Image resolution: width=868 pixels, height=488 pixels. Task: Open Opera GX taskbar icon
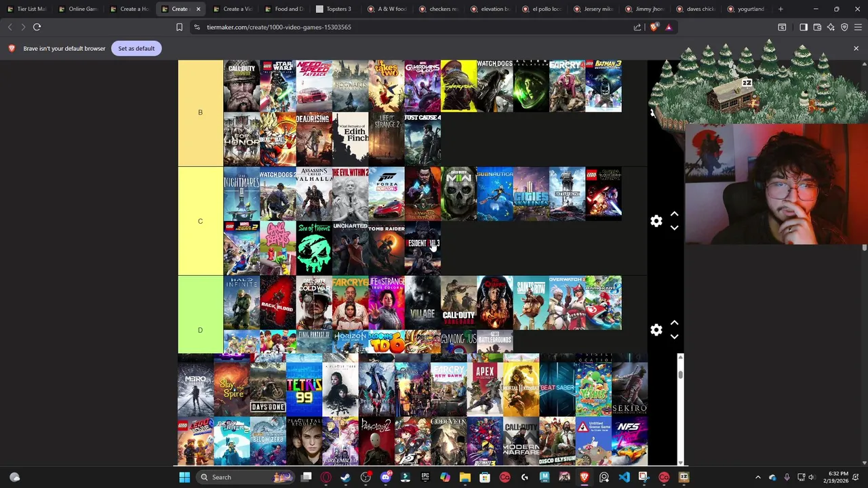coord(326,477)
